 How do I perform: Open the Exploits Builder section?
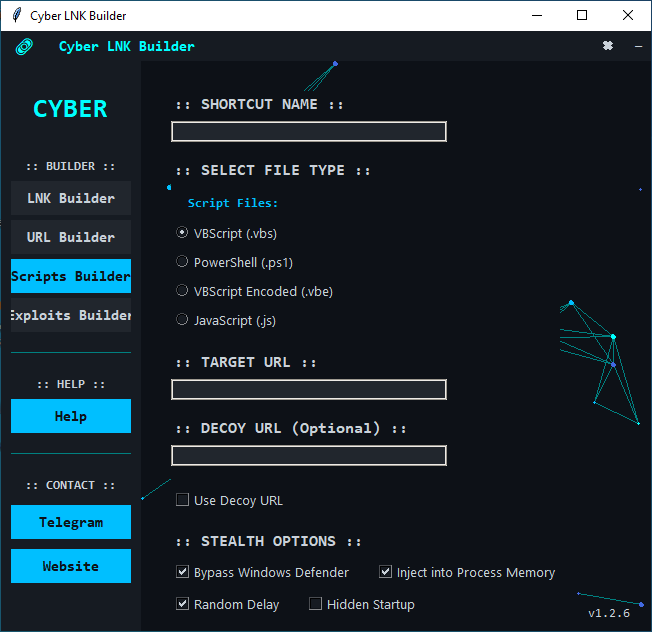tap(71, 315)
